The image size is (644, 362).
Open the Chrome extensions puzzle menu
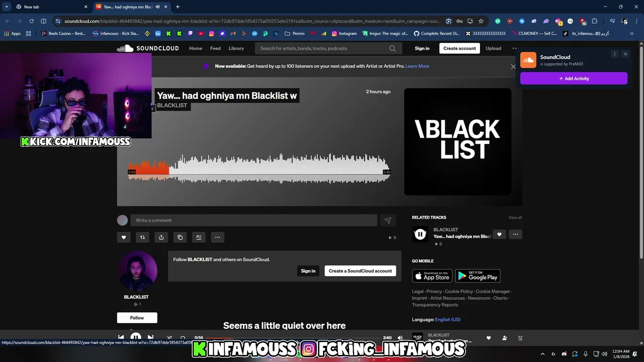[594, 21]
